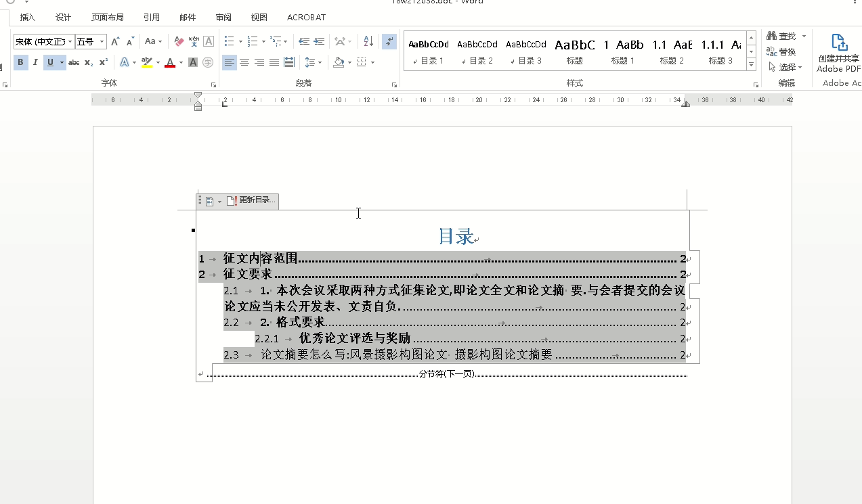
Task: Align text right
Action: [x=259, y=62]
